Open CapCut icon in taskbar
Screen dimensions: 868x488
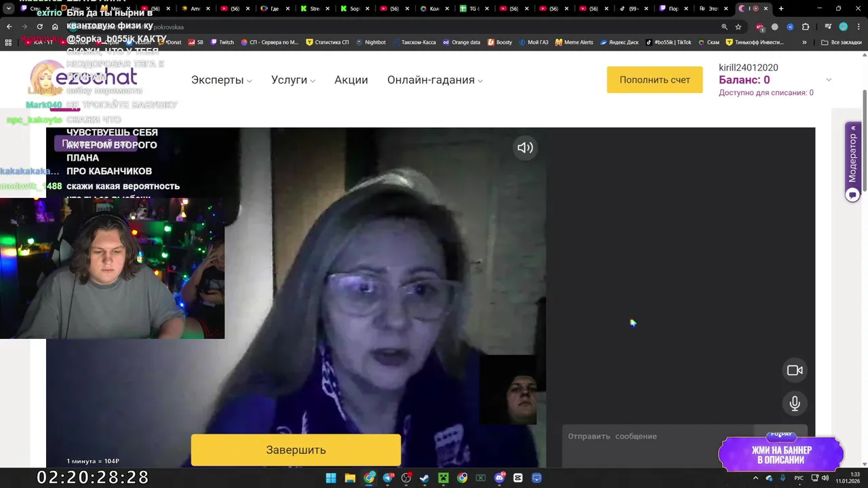(518, 478)
